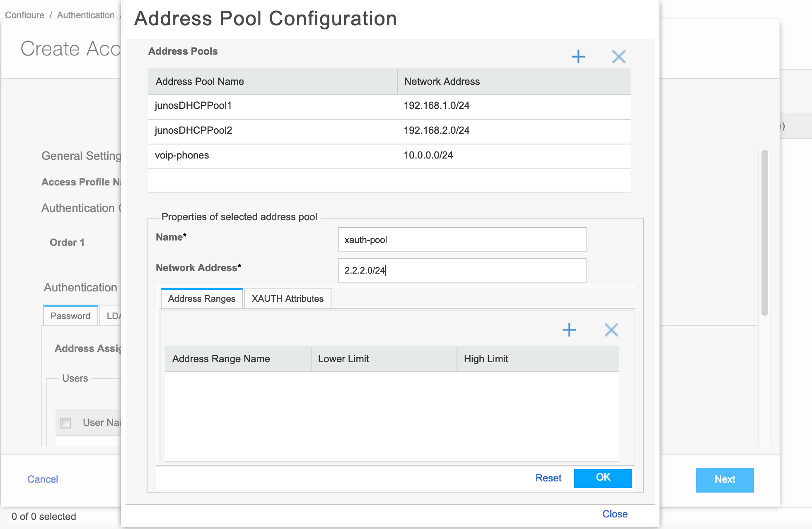
Task: Close the Address Pool Configuration dialog
Action: tap(615, 514)
